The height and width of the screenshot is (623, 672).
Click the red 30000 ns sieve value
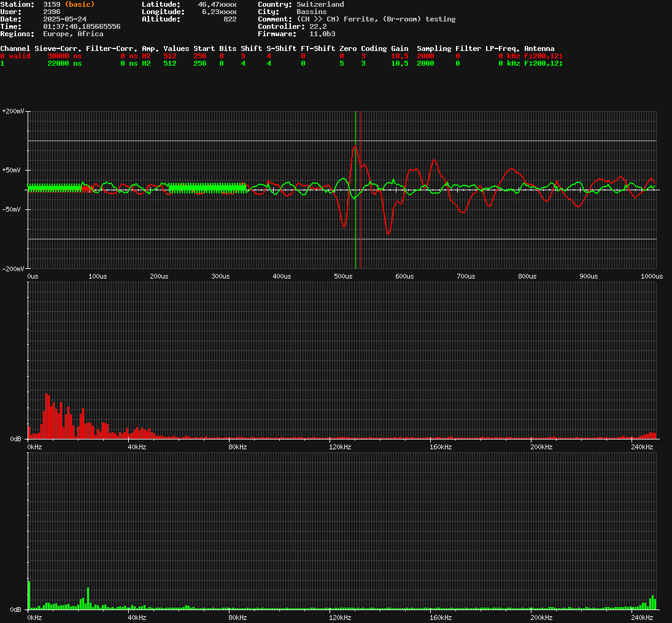click(64, 56)
